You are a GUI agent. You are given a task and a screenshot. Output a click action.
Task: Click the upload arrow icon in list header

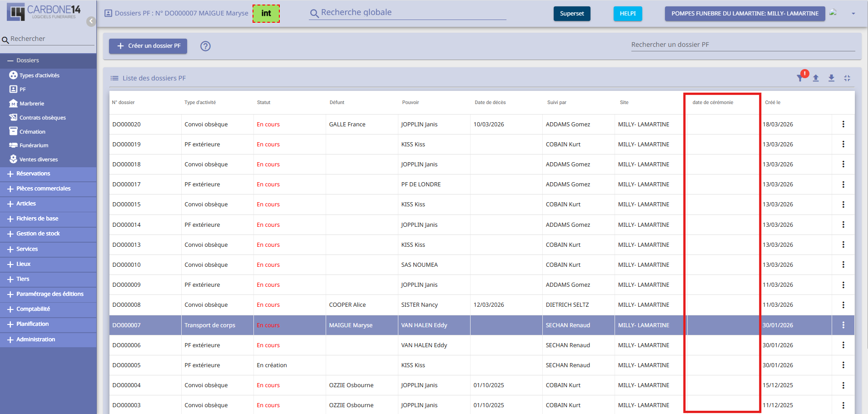816,78
